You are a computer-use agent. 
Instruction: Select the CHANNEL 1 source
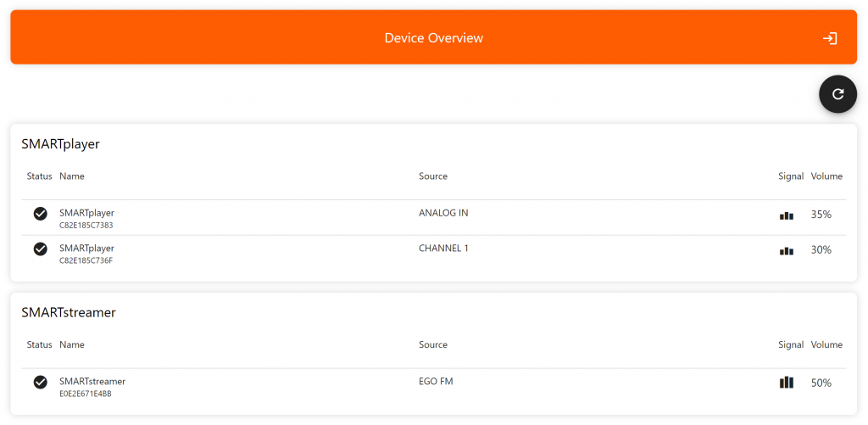click(x=443, y=249)
